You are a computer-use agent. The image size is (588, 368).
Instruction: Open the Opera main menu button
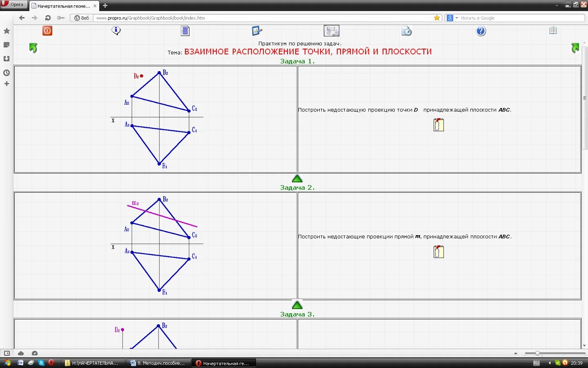[x=13, y=4]
